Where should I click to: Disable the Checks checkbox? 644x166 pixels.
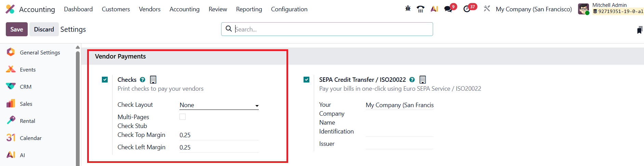tap(105, 80)
